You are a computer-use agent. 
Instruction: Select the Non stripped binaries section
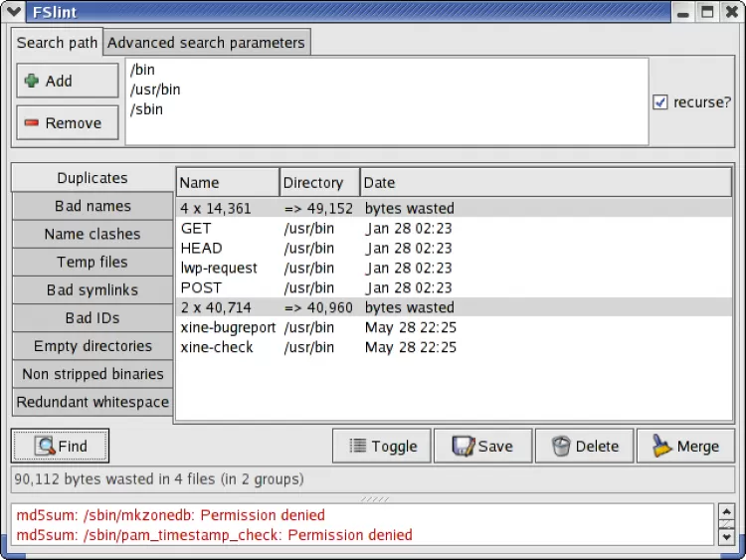[x=93, y=374]
